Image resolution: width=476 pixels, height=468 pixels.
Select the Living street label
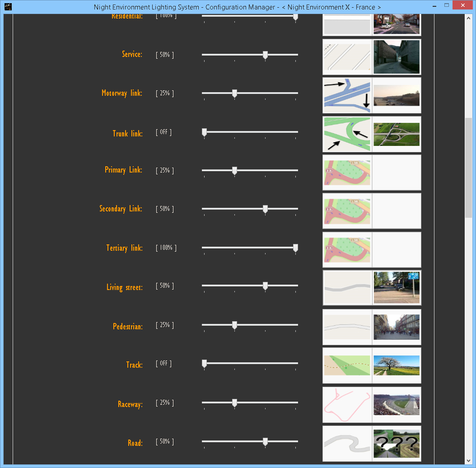pos(125,287)
